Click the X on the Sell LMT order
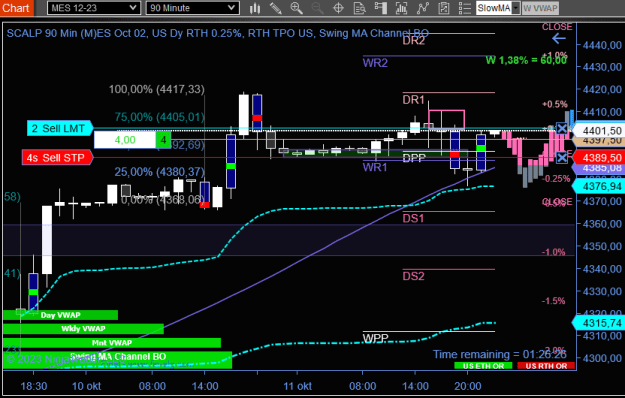 (562, 129)
